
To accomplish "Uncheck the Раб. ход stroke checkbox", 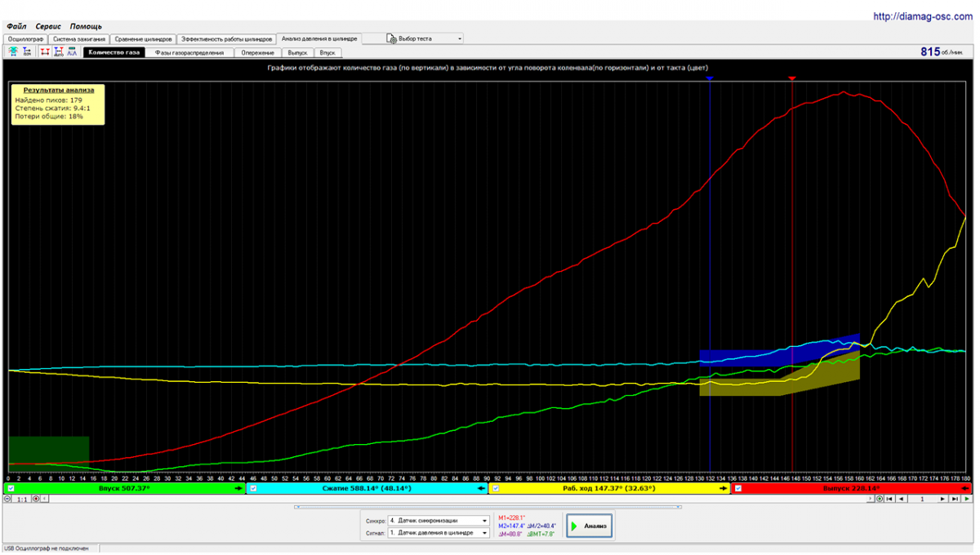I will click(496, 488).
